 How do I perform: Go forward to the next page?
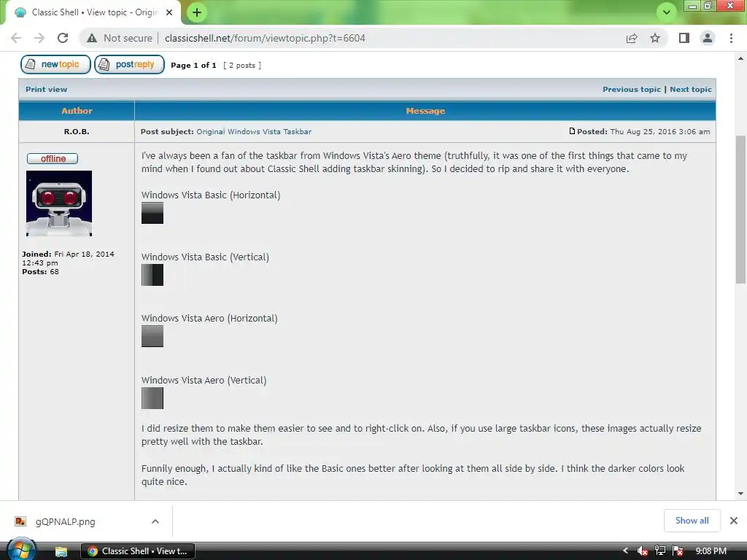tap(39, 38)
